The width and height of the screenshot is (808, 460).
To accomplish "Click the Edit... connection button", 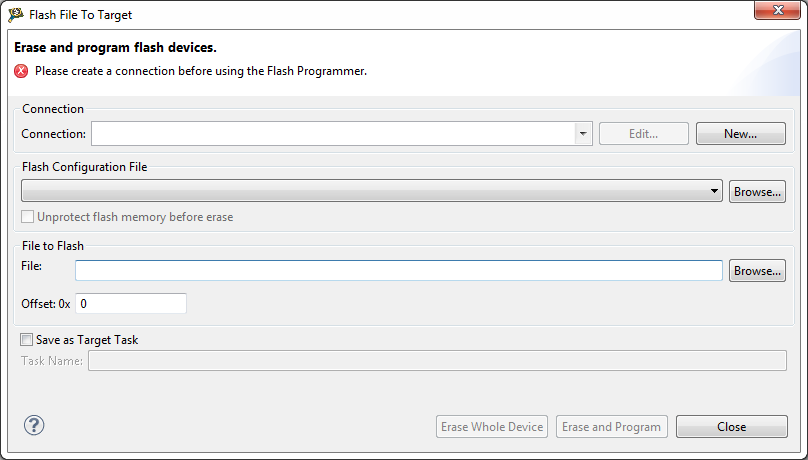I will pos(644,134).
